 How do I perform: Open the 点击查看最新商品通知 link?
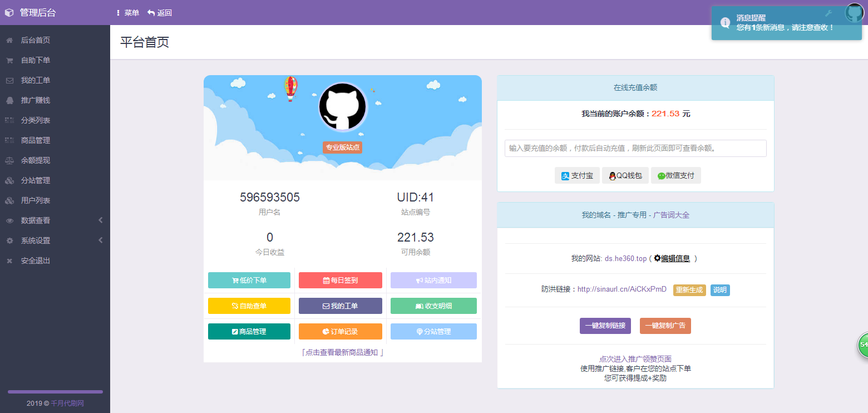(342, 352)
